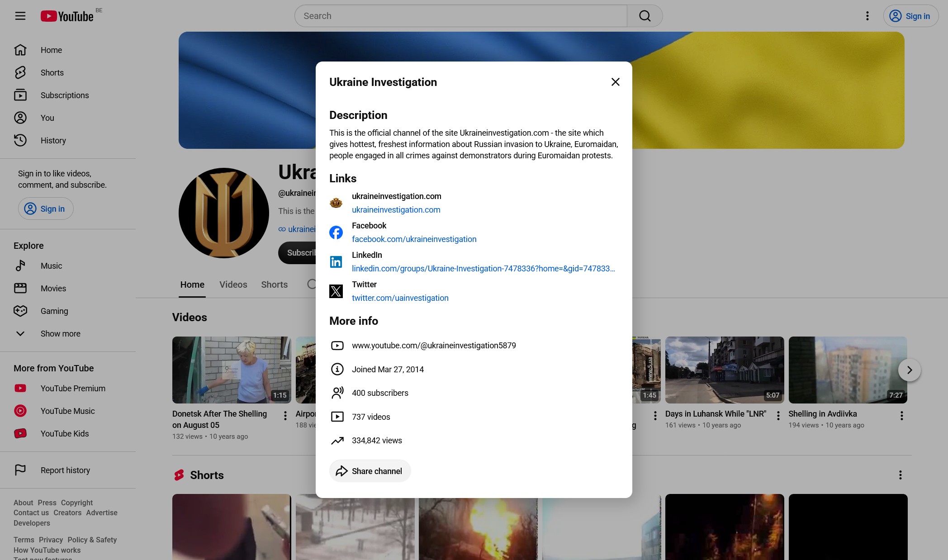
Task: Open Report history
Action: [x=68, y=470]
